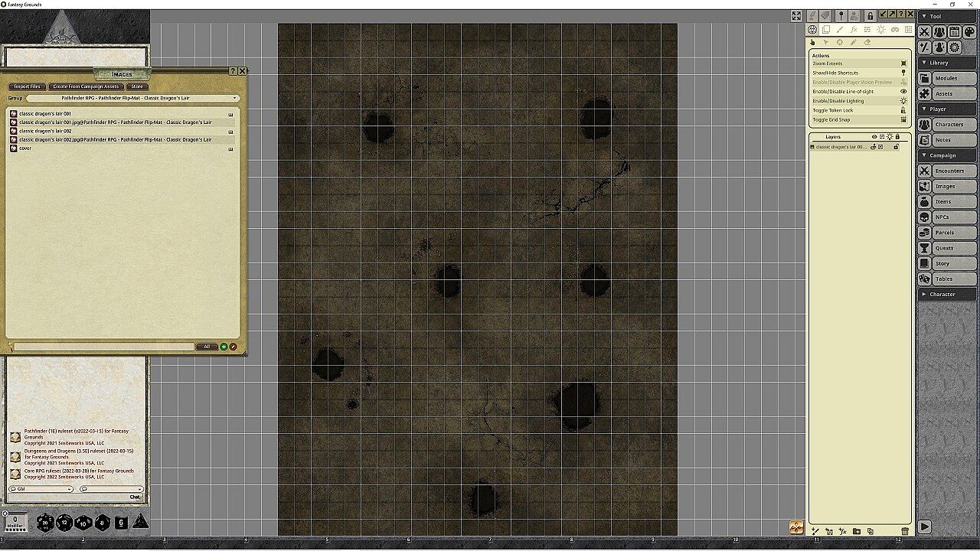Click the Modifier stack box
This screenshot has width=980, height=551.
click(15, 522)
